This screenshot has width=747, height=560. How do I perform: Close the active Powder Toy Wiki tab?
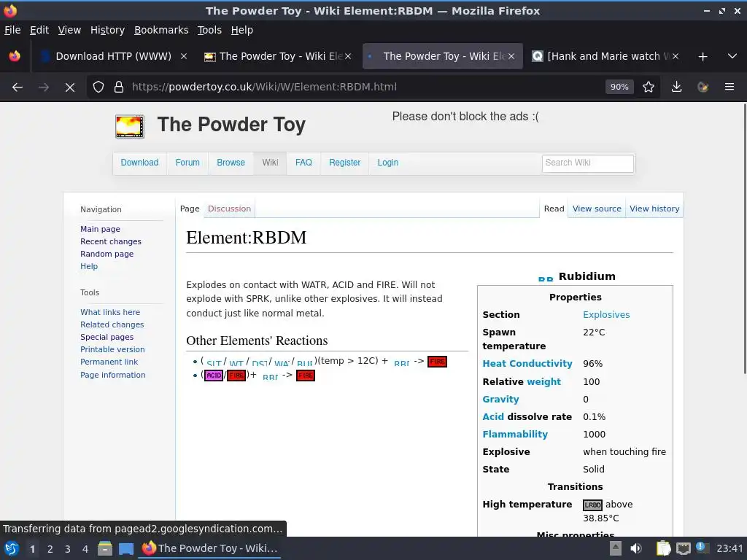click(x=511, y=56)
